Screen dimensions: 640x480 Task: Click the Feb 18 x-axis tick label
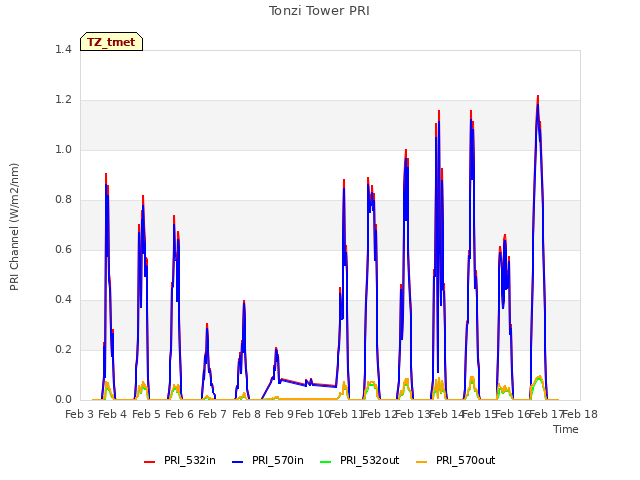tap(580, 415)
